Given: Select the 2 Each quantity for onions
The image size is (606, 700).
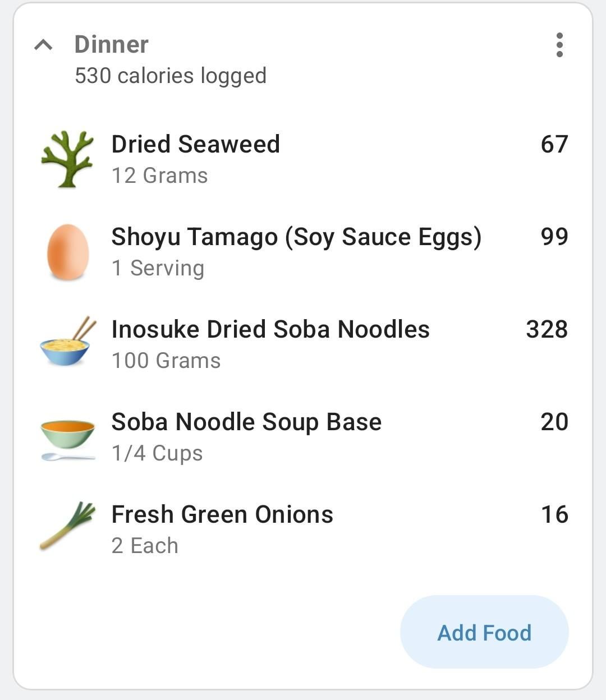Looking at the screenshot, I should [145, 546].
